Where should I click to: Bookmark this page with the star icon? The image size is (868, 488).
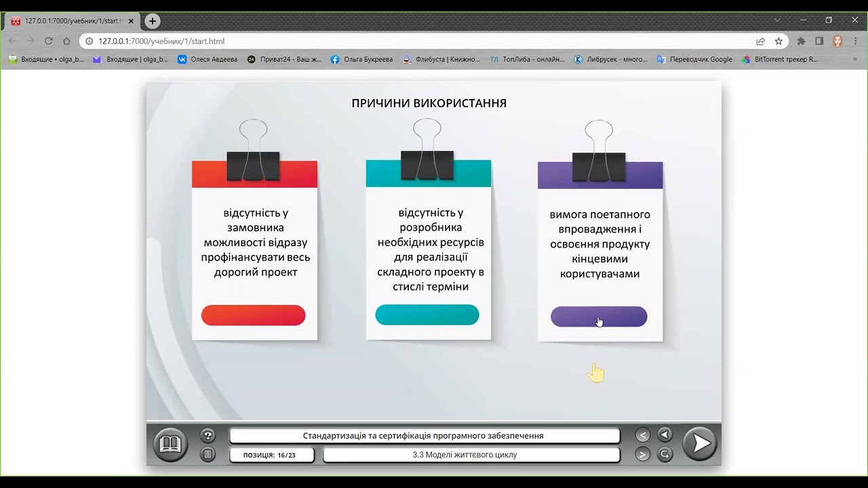(x=778, y=41)
